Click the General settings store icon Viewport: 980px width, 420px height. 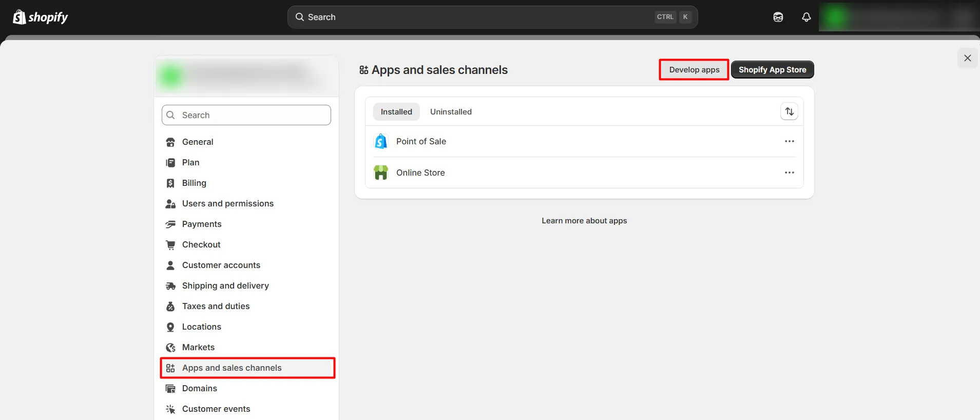tap(170, 142)
